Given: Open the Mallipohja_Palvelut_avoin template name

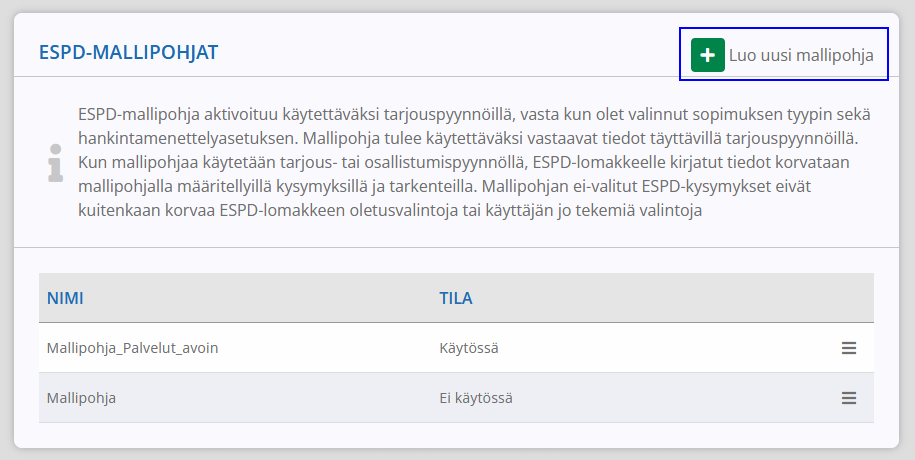Looking at the screenshot, I should [132, 349].
